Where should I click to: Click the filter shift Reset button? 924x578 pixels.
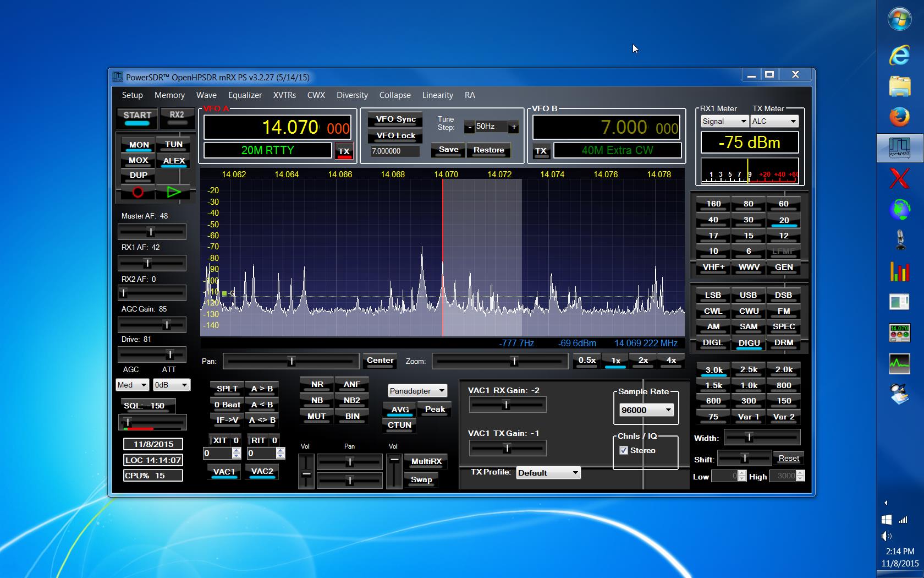point(789,459)
